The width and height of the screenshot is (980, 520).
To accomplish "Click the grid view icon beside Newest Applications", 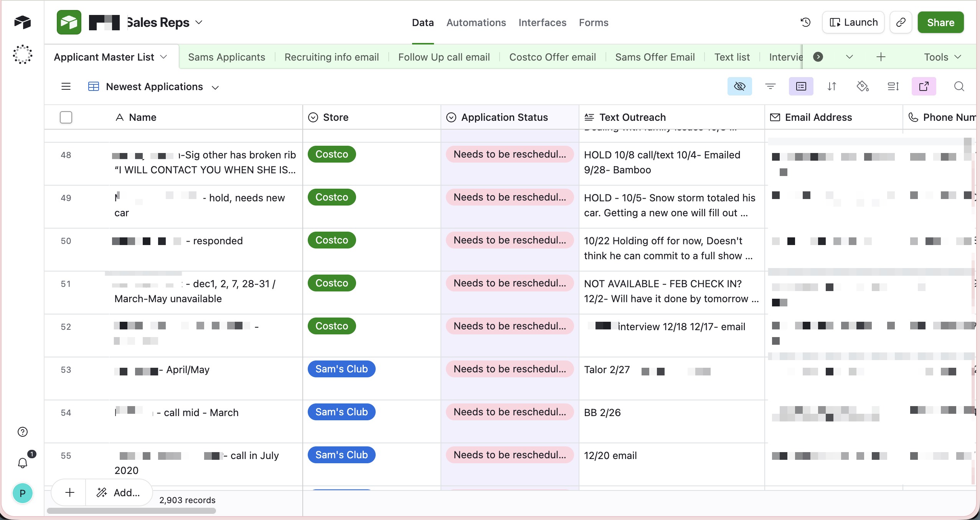I will click(94, 87).
